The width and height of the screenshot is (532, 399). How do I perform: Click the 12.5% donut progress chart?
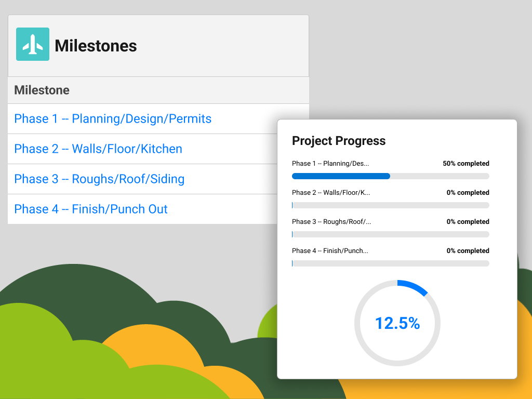pos(397,323)
